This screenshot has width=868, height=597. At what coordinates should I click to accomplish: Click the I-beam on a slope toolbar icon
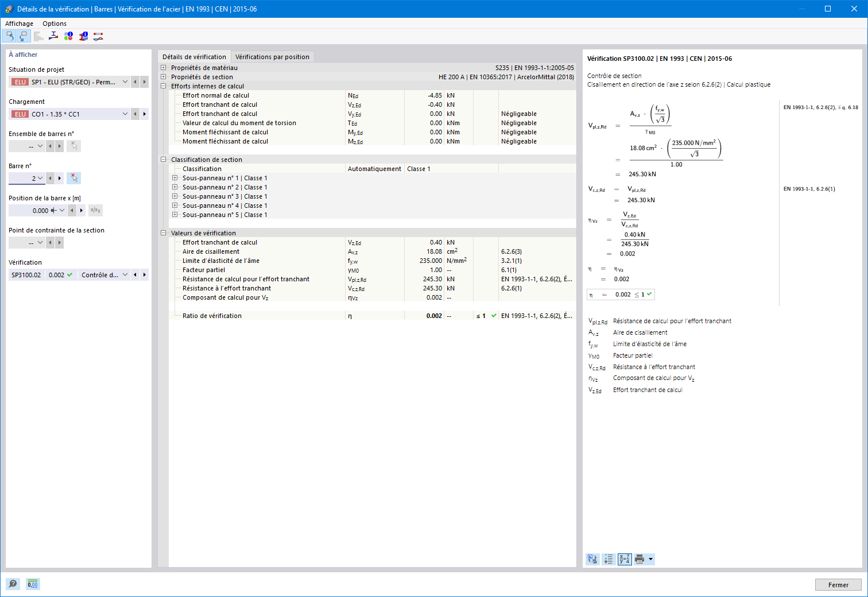pos(53,36)
